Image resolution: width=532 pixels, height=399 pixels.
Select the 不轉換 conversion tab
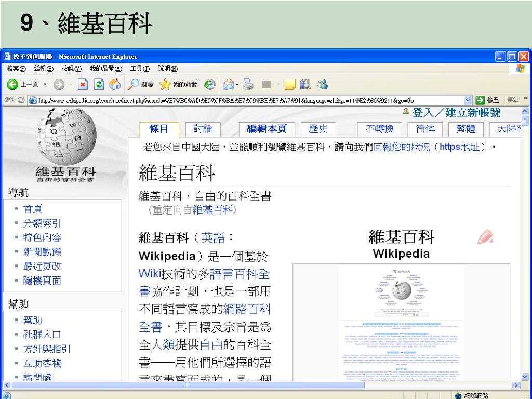pyautogui.click(x=380, y=129)
